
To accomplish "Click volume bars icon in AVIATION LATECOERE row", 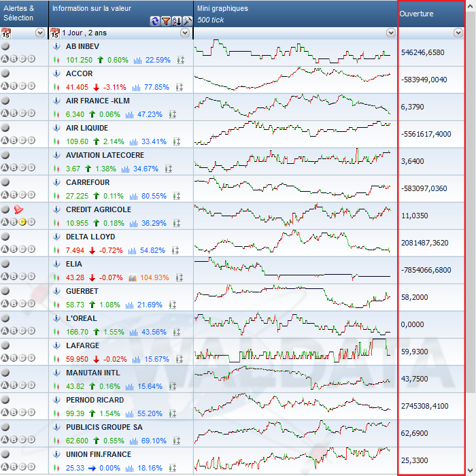I will click(125, 169).
